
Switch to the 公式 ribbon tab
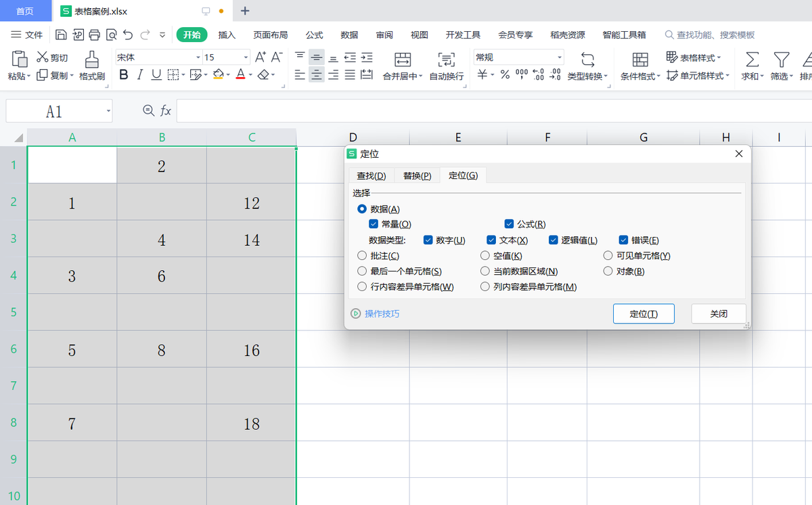coord(314,35)
